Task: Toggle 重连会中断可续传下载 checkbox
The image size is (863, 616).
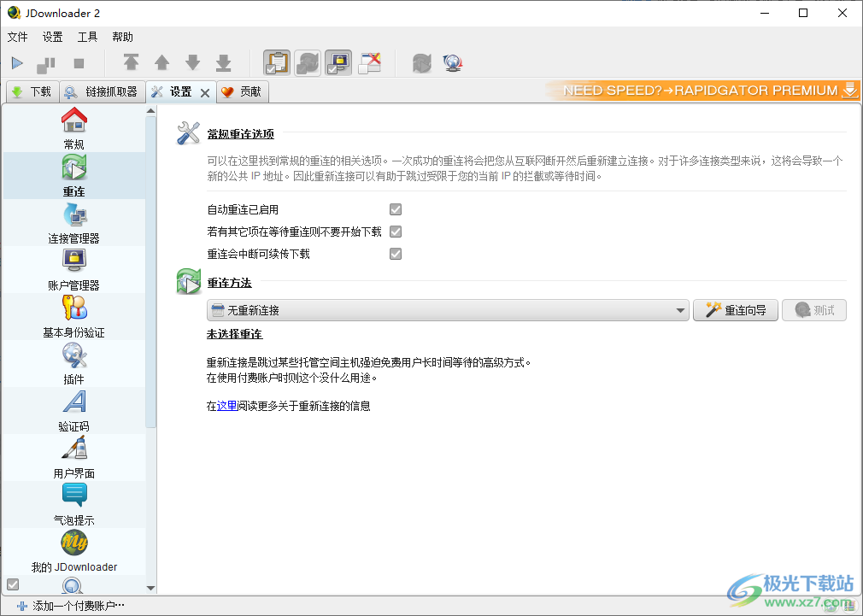Action: tap(395, 253)
